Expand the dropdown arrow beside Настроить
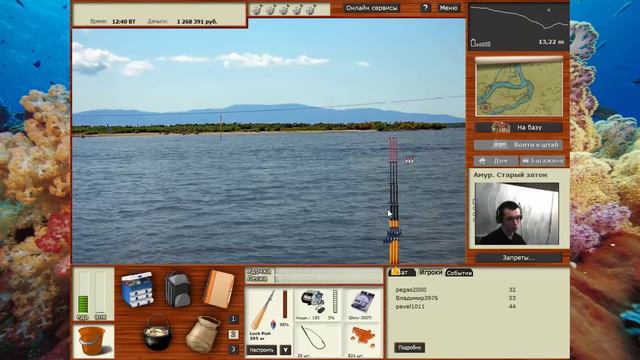640x360 pixels. [x=285, y=350]
